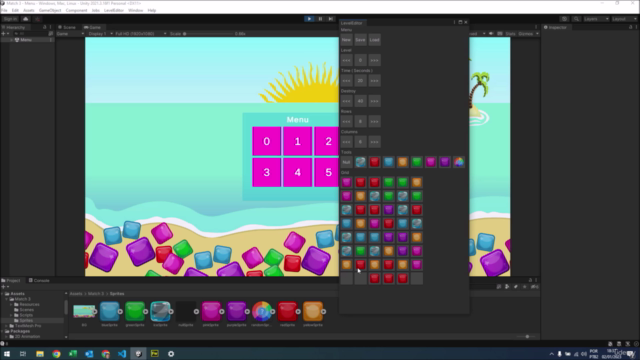
Task: Select the iceSprite thumbnail
Action: coord(160,311)
